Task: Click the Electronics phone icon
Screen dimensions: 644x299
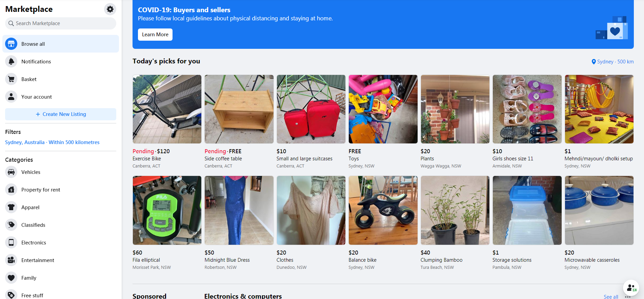Action: coord(11,242)
